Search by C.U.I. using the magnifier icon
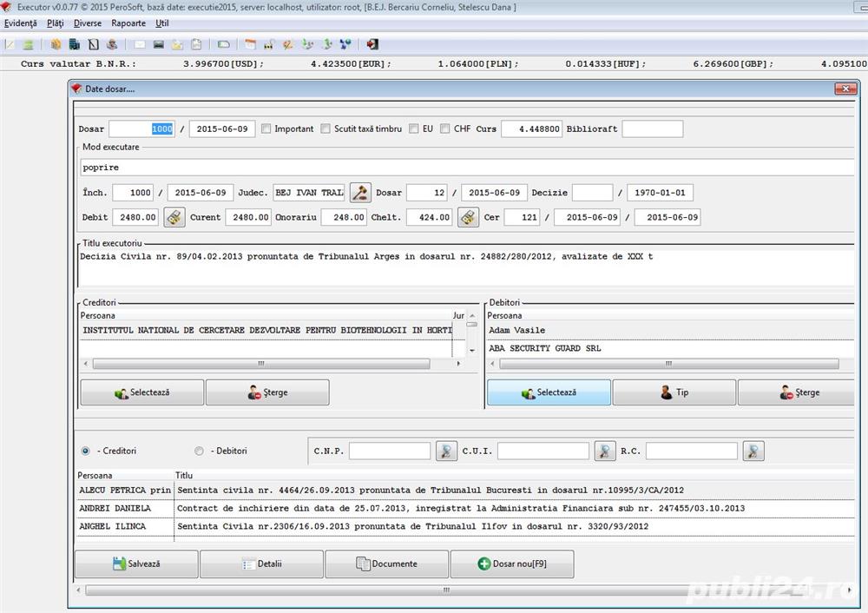The width and height of the screenshot is (868, 613). [x=604, y=451]
